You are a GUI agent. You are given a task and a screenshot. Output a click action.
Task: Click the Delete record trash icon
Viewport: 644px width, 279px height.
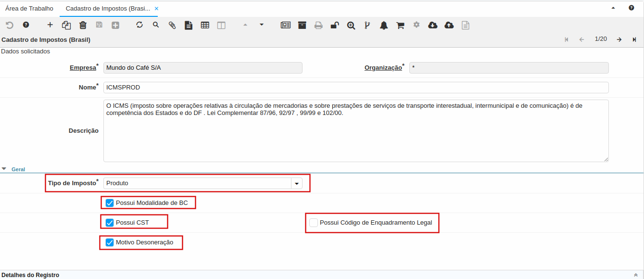tap(83, 25)
